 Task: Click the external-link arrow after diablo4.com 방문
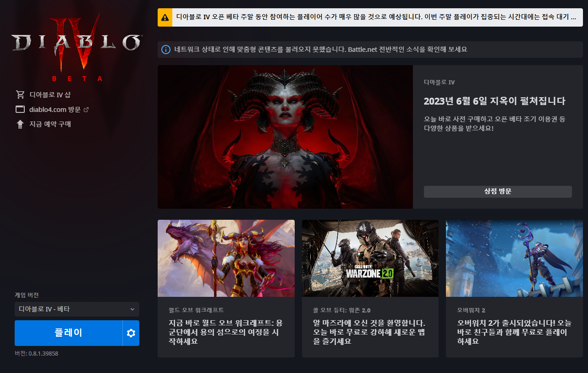pyautogui.click(x=86, y=110)
